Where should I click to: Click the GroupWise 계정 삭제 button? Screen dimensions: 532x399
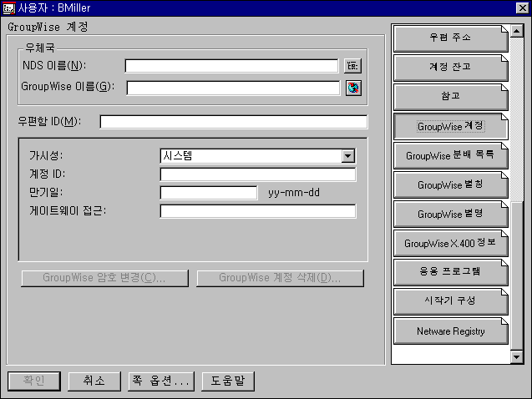pyautogui.click(x=280, y=278)
